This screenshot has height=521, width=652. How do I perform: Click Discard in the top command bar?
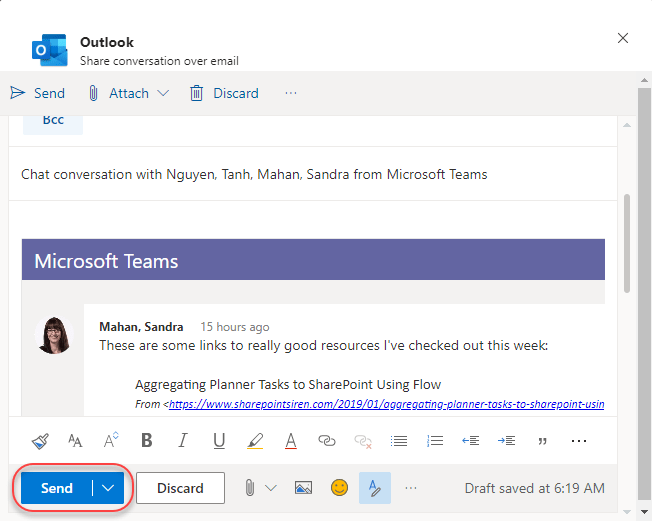point(224,93)
